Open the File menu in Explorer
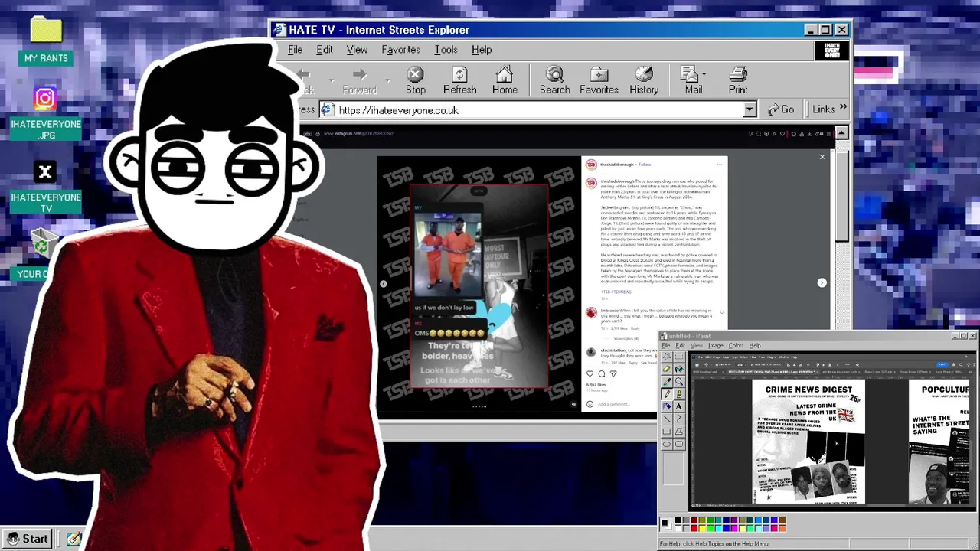Screen dimensions: 980x551 pyautogui.click(x=295, y=50)
